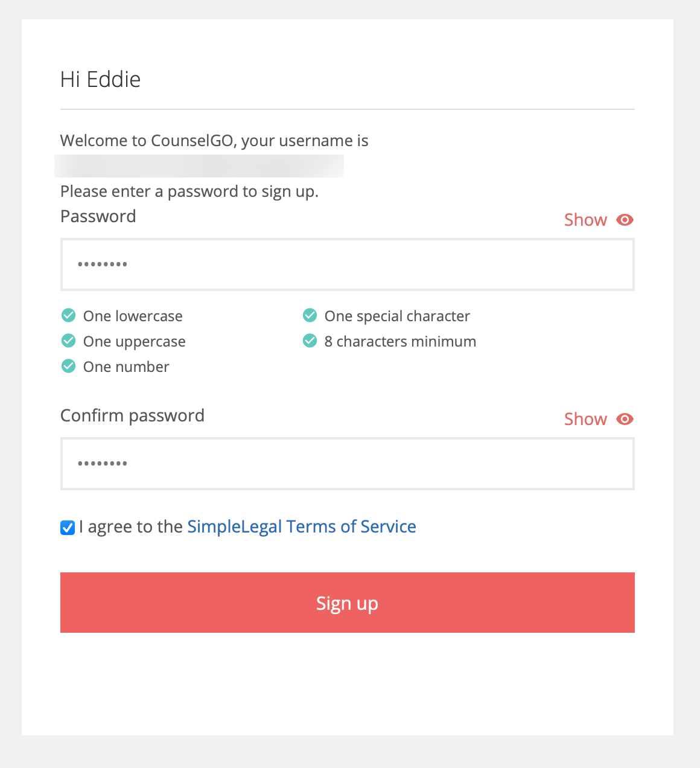Click the eye icon next to Password Show
Viewport: 700px width, 768px height.
pos(625,220)
